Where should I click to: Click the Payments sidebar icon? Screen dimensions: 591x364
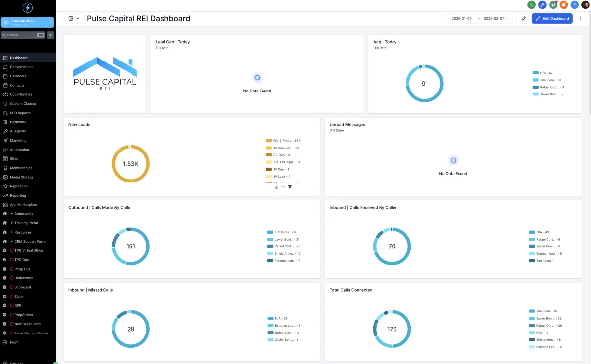tap(5, 122)
